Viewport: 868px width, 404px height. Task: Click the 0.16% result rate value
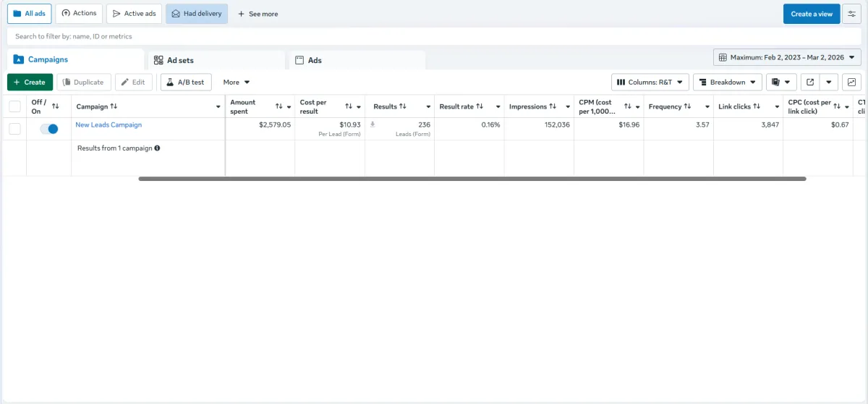[490, 125]
